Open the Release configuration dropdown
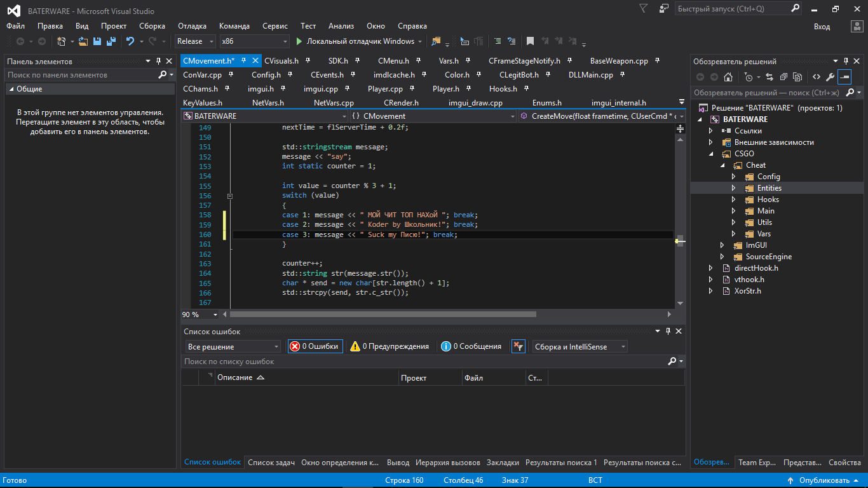 [x=196, y=41]
